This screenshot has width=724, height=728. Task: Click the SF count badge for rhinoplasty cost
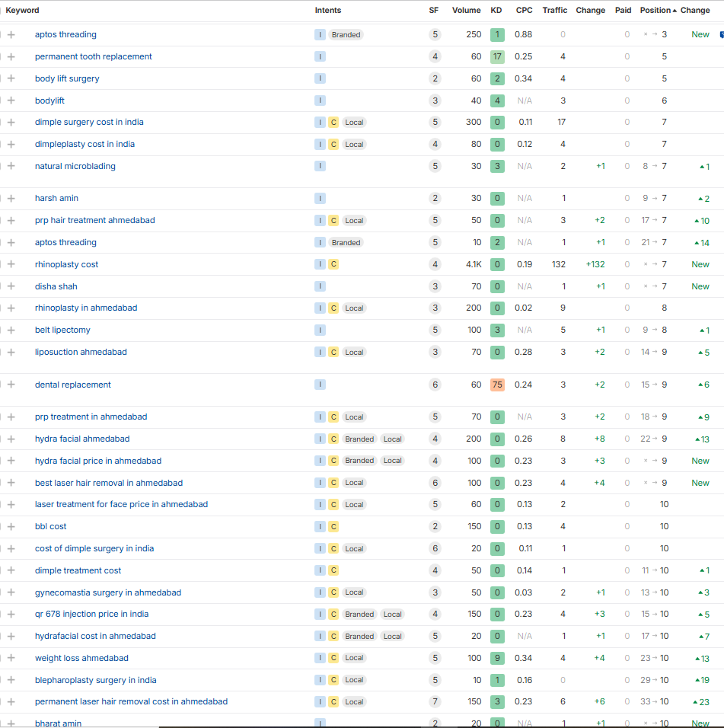click(x=435, y=264)
